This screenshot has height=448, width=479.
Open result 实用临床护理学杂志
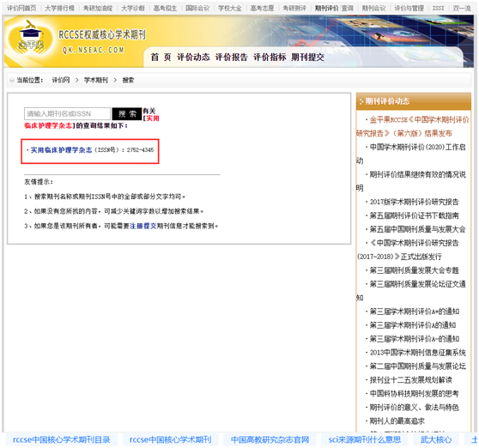point(62,150)
